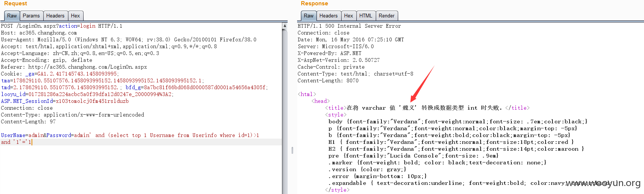Click the .version color gray CSS line
Image resolution: width=644 pixels, height=194 pixels.
(x=367, y=169)
